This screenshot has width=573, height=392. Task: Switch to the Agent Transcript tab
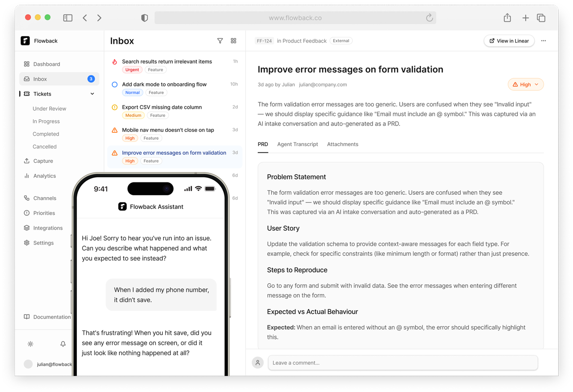297,144
